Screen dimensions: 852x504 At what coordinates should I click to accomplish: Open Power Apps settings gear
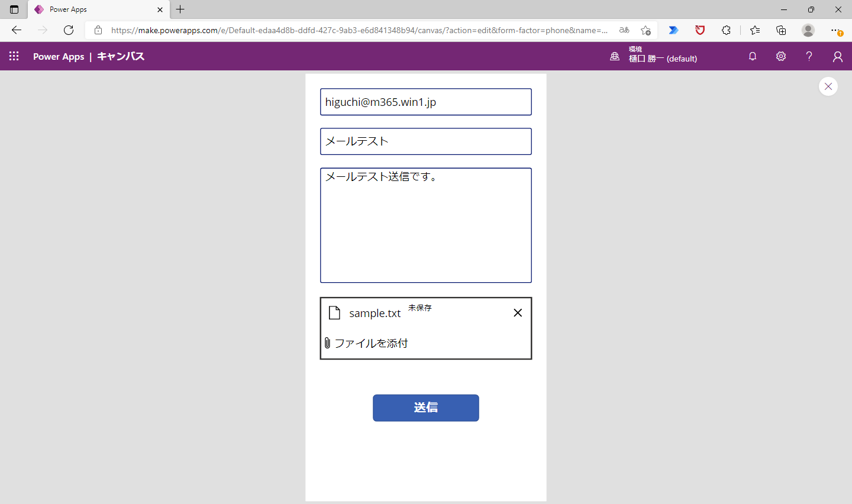[x=781, y=56]
